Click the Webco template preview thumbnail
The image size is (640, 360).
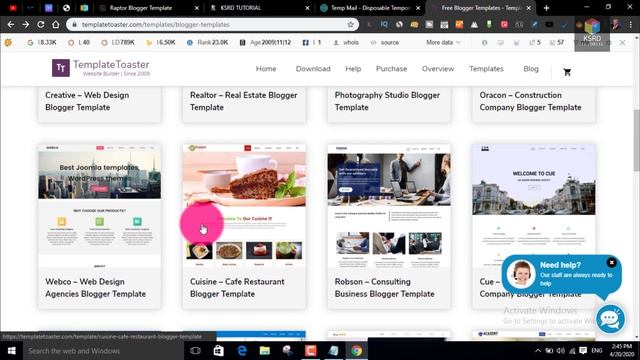(100, 205)
